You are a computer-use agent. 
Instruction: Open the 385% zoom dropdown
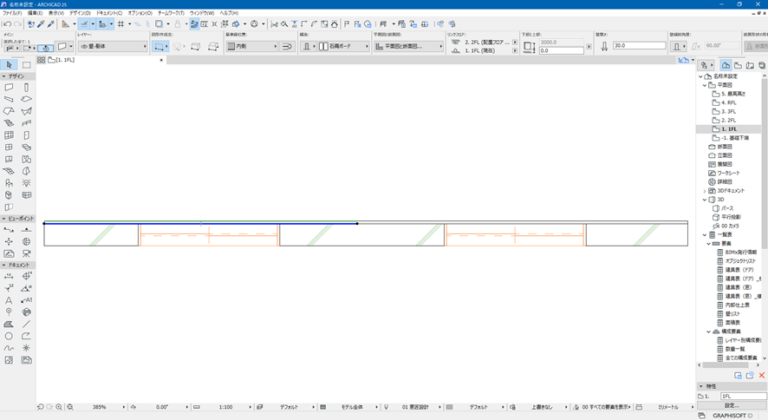tap(100, 407)
